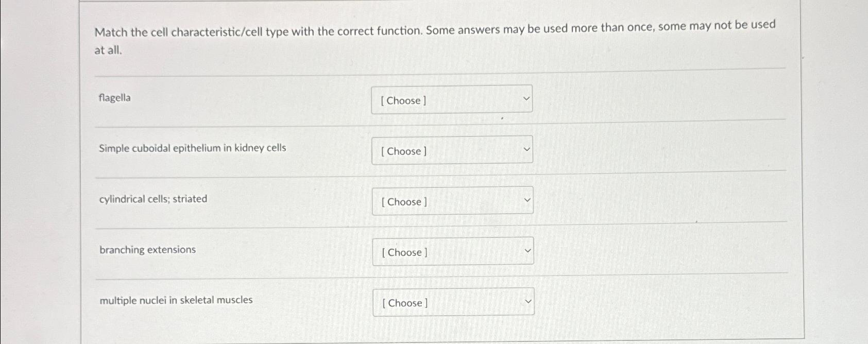The image size is (868, 344).
Task: Open the cylindrical cells; striated answer dropdown
Action: tap(453, 200)
